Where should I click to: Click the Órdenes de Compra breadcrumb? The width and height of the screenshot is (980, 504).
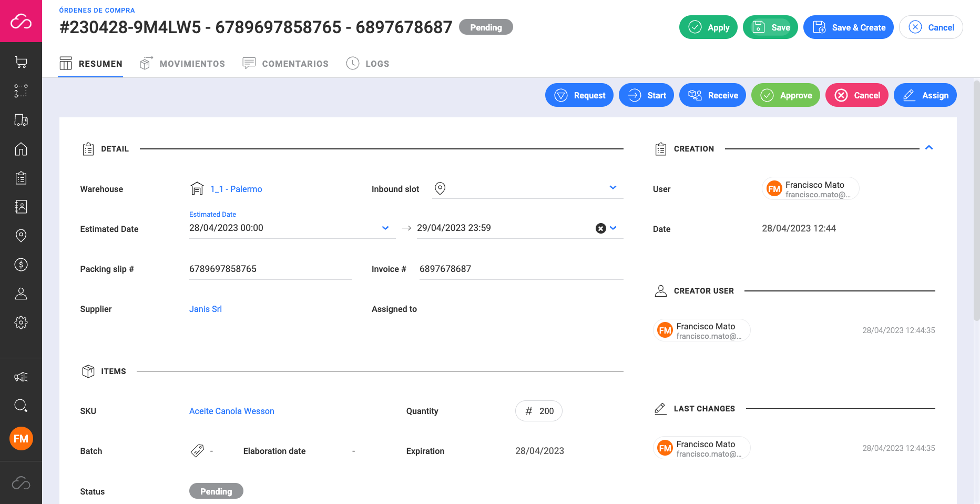pos(97,10)
